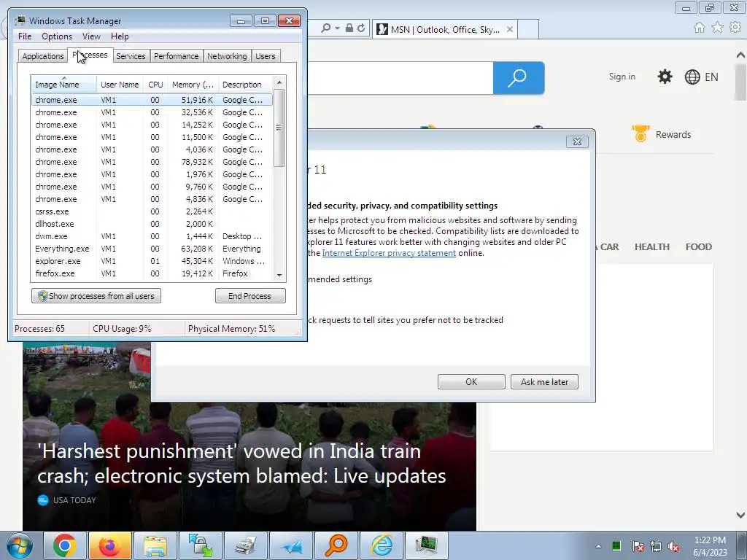Click the network tray icon
747x560 pixels.
(x=656, y=547)
